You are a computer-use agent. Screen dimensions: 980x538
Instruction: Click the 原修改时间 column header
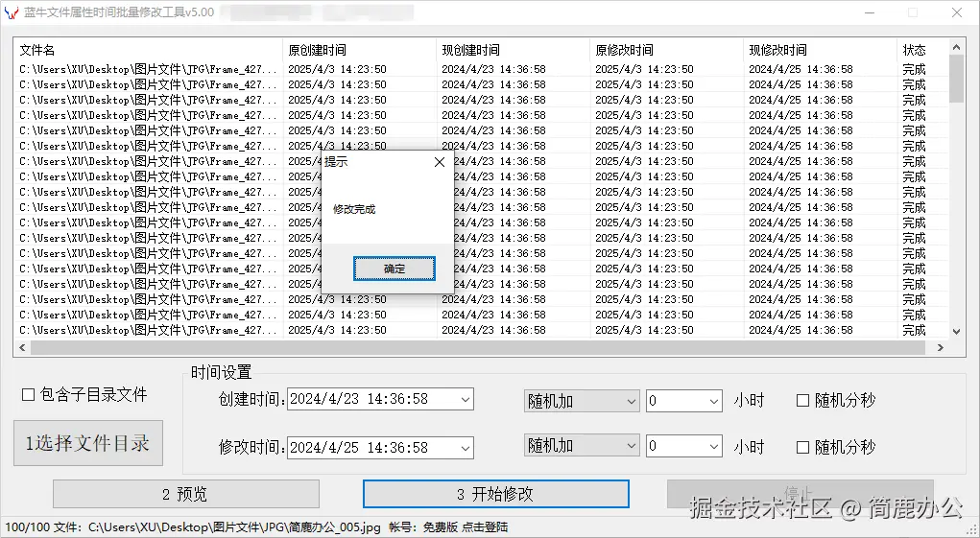pos(666,50)
